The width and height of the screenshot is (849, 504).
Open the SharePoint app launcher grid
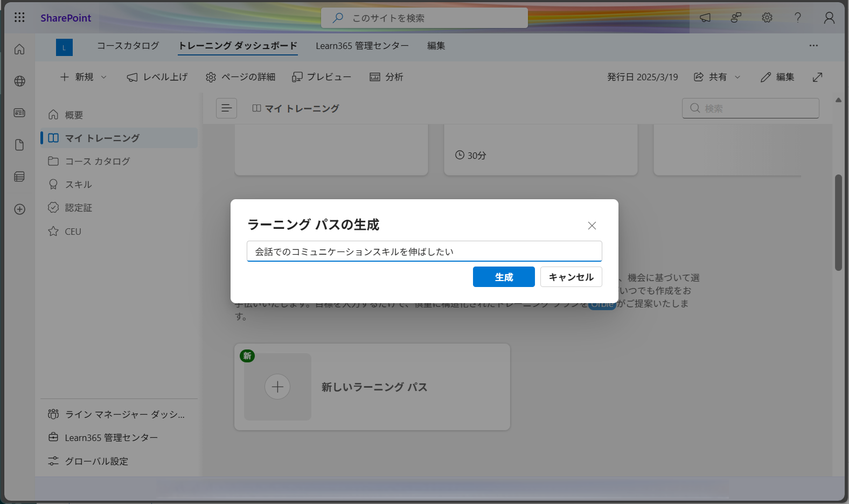pos(19,17)
